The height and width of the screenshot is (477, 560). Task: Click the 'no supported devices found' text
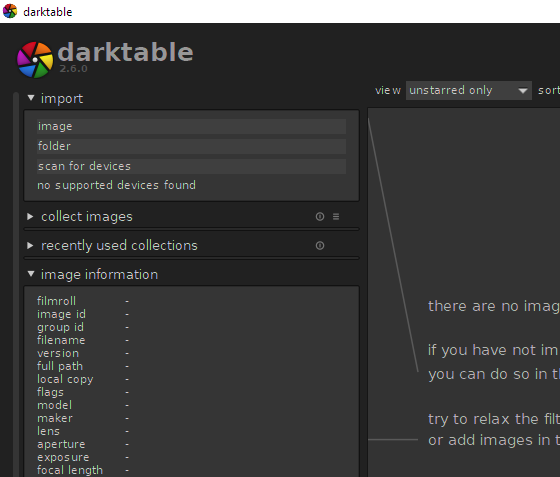[116, 185]
